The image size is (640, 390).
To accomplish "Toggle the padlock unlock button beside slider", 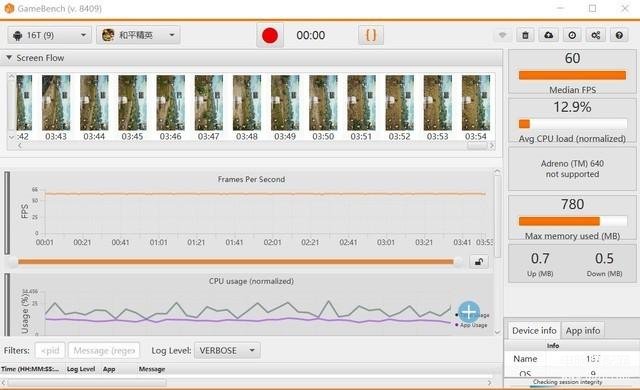I will click(x=479, y=261).
